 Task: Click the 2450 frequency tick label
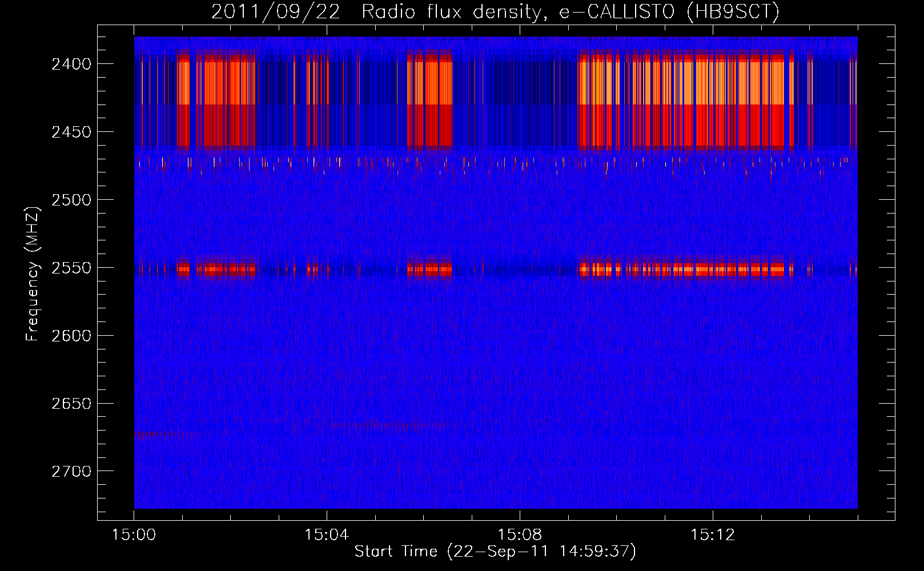tap(71, 132)
